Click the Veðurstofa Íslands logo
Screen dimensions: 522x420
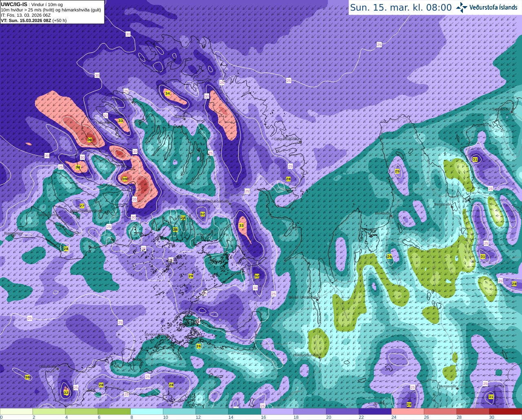pyautogui.click(x=487, y=7)
